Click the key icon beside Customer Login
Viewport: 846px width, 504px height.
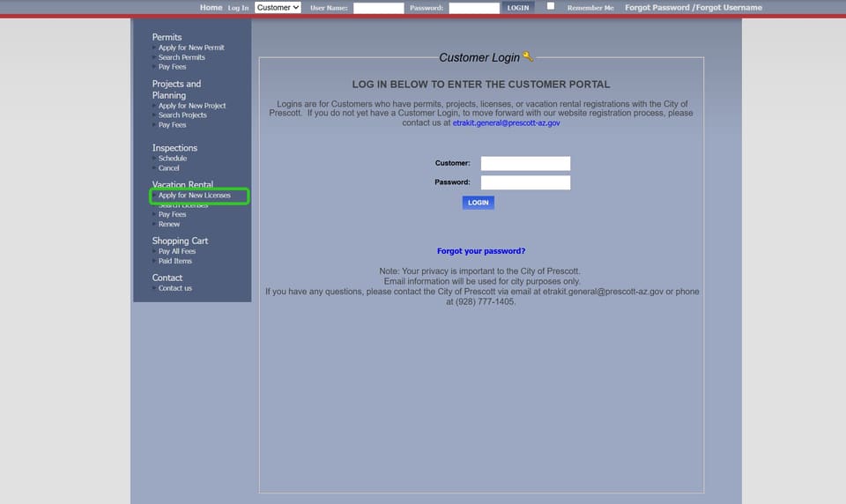point(528,56)
